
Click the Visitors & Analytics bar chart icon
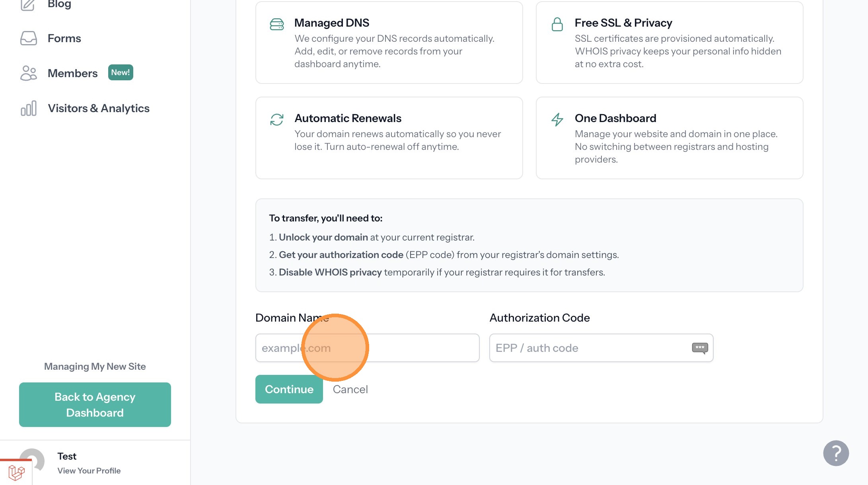click(28, 108)
